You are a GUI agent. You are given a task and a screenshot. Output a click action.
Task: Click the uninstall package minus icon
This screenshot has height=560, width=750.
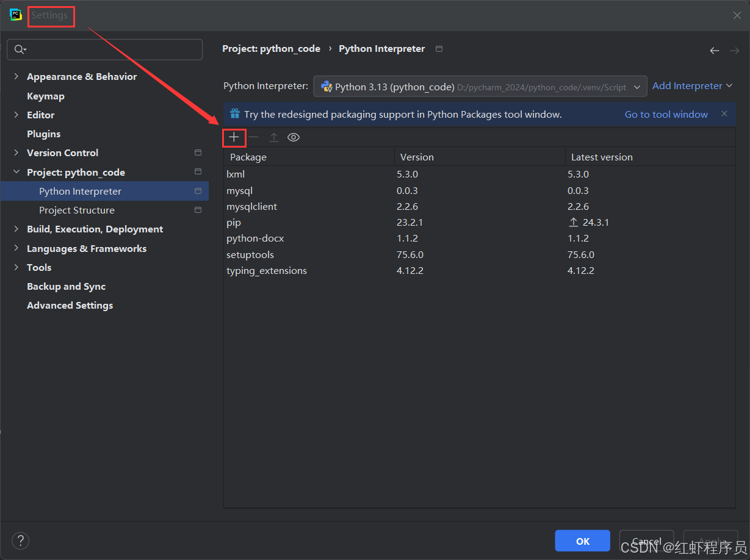(253, 137)
